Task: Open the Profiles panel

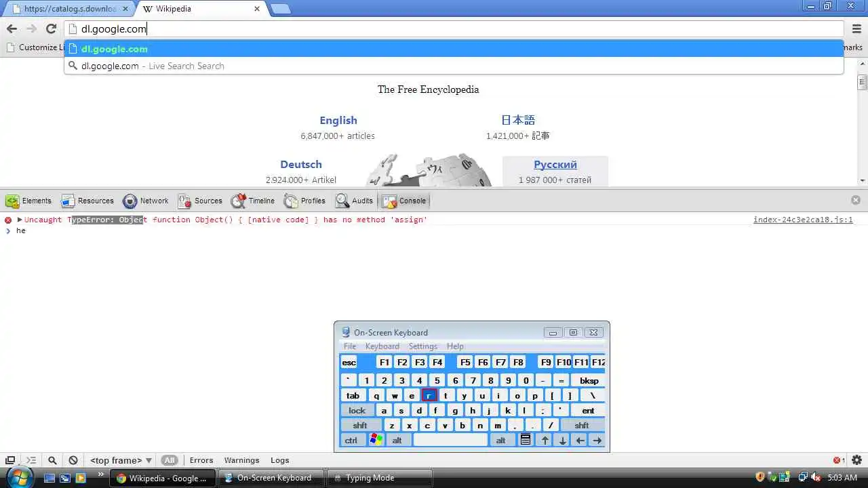Action: tap(305, 201)
